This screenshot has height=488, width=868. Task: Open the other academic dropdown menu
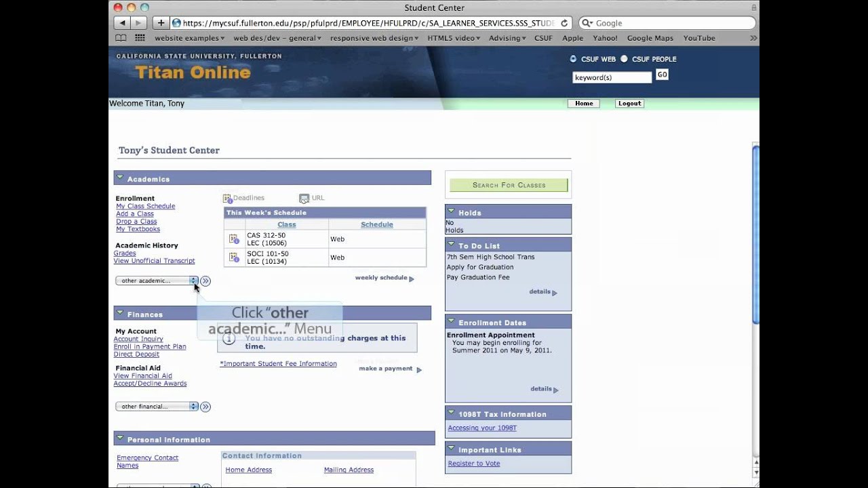click(x=157, y=281)
